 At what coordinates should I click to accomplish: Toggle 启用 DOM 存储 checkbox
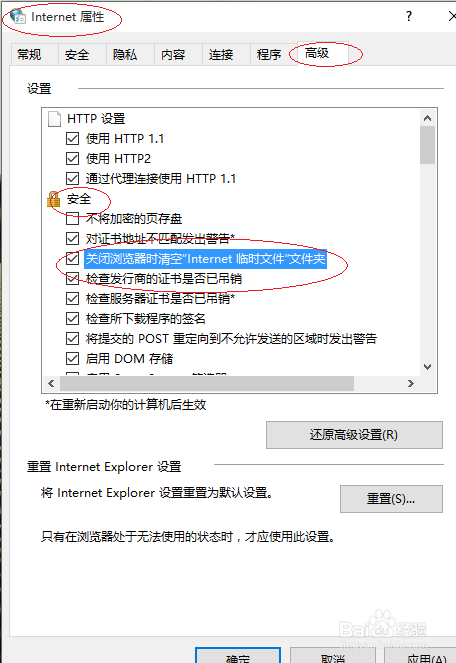(72, 359)
